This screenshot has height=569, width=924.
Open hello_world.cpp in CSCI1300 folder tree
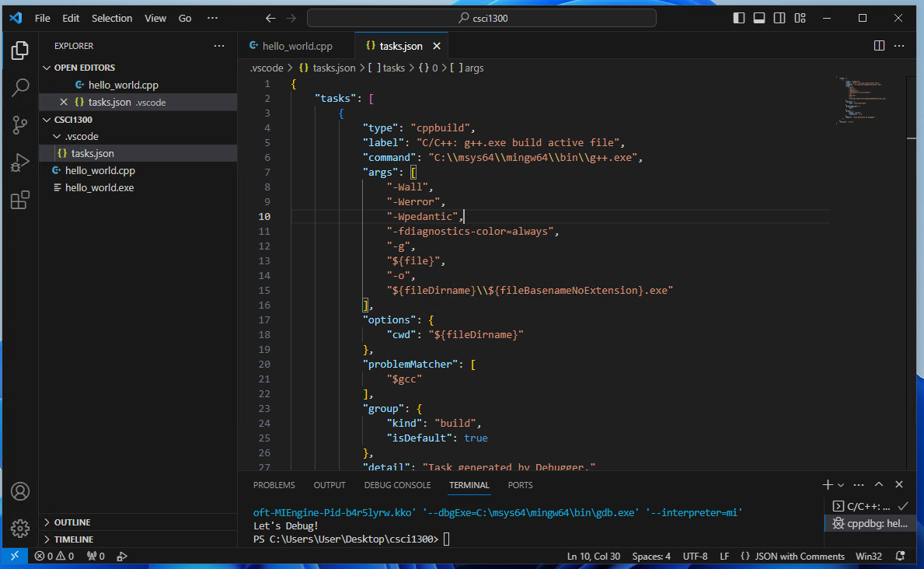pyautogui.click(x=138, y=170)
